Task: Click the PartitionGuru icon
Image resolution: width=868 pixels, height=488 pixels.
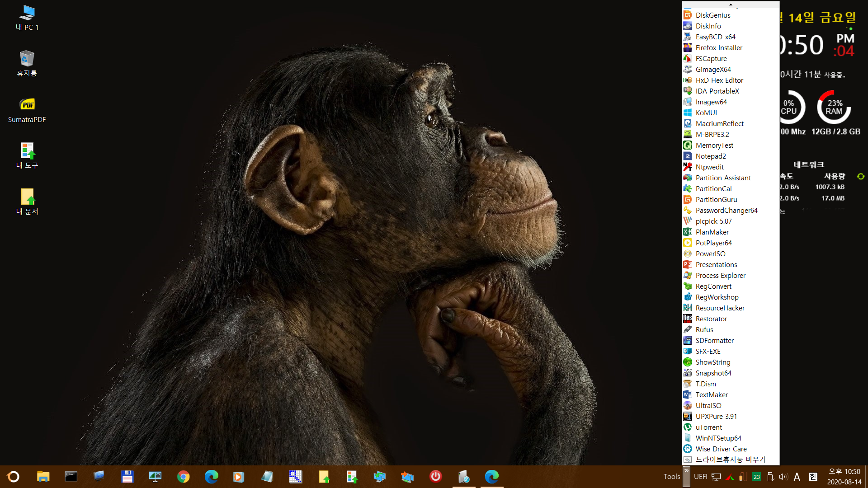Action: (x=688, y=199)
